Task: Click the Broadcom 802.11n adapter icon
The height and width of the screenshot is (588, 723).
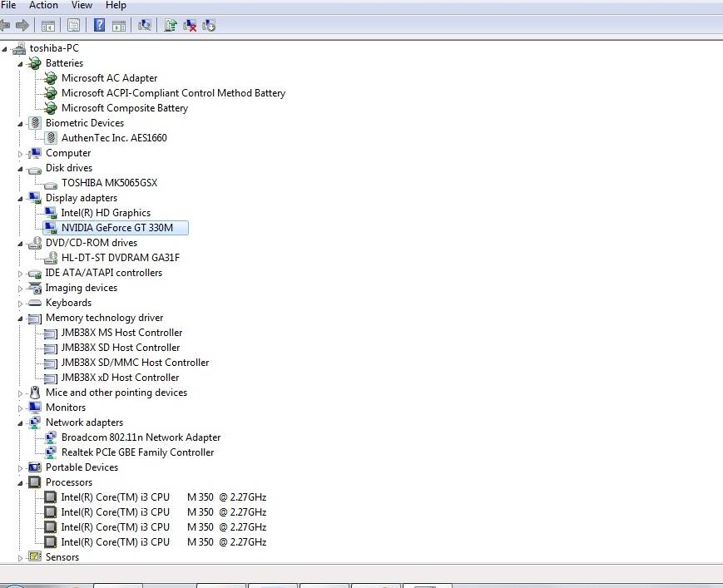Action: (51, 437)
